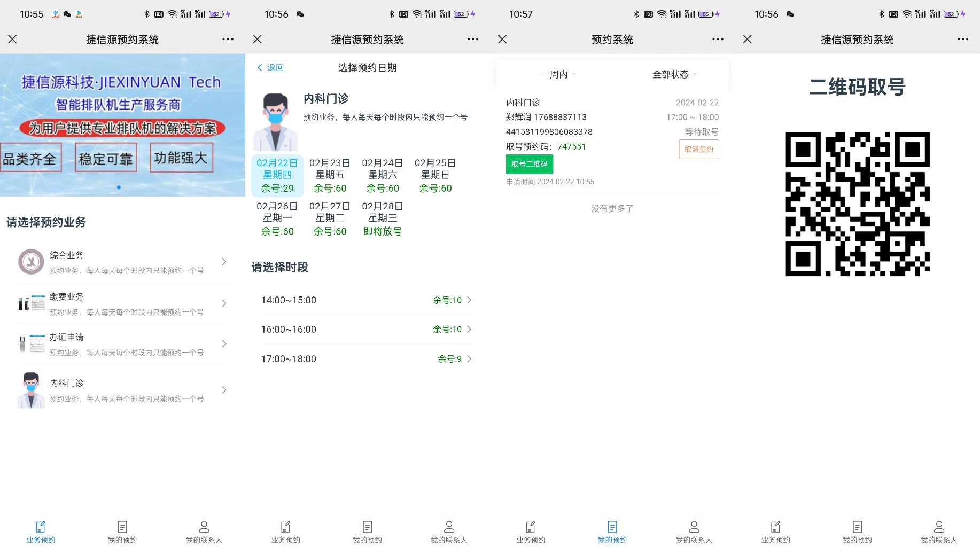Tap the banner carousel indicator dot

119,187
